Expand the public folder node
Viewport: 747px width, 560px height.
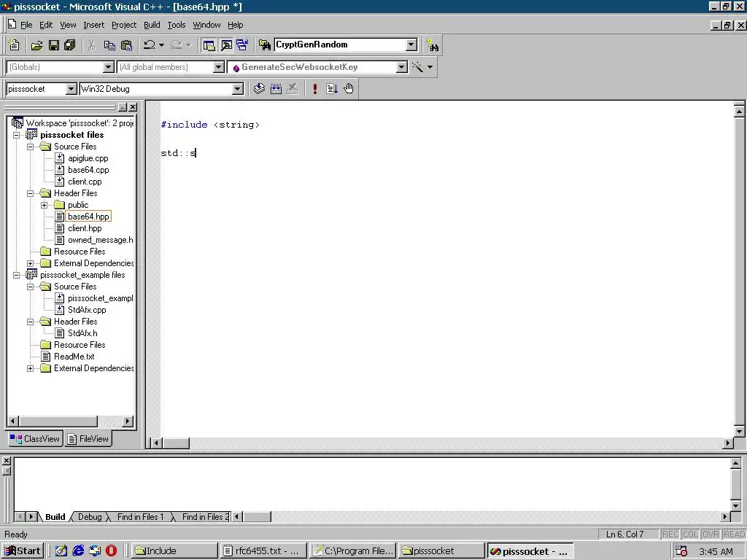click(x=44, y=205)
